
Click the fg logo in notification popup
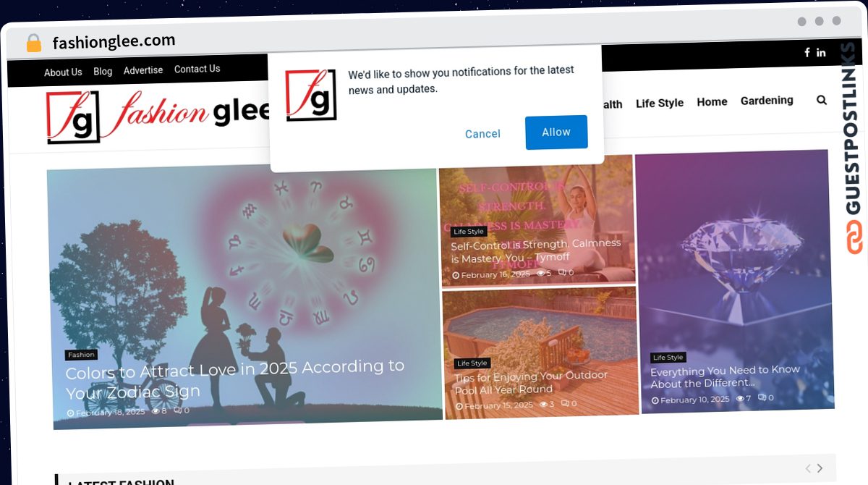pos(311,95)
